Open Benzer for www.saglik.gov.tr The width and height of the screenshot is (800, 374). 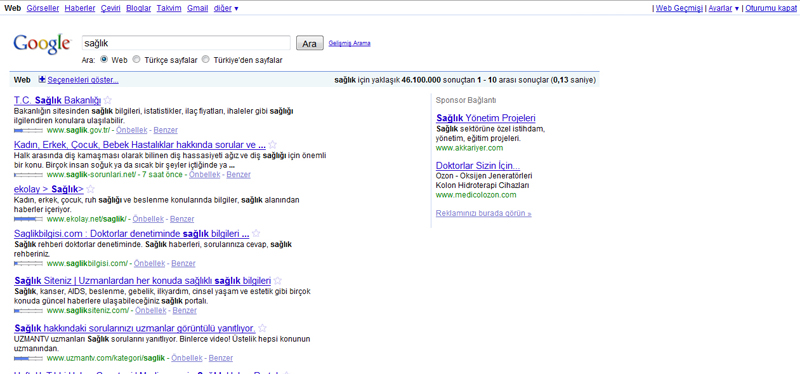(x=165, y=130)
